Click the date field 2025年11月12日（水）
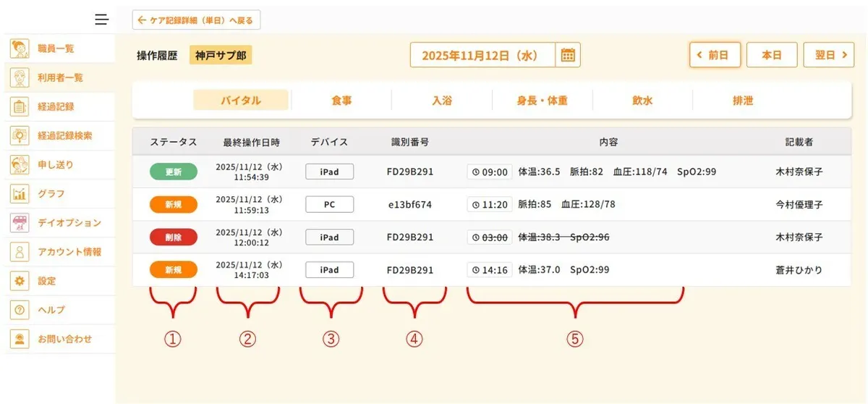Image resolution: width=868 pixels, height=404 pixels. (482, 55)
